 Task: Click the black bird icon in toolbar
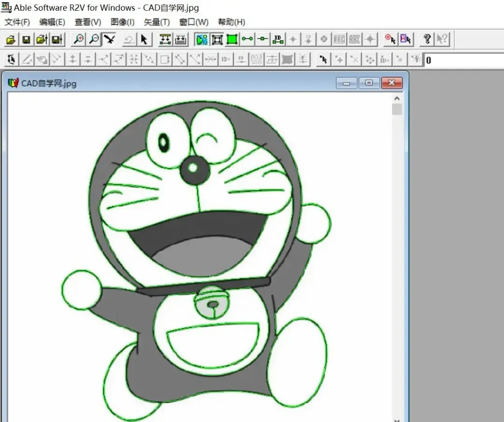point(109,40)
